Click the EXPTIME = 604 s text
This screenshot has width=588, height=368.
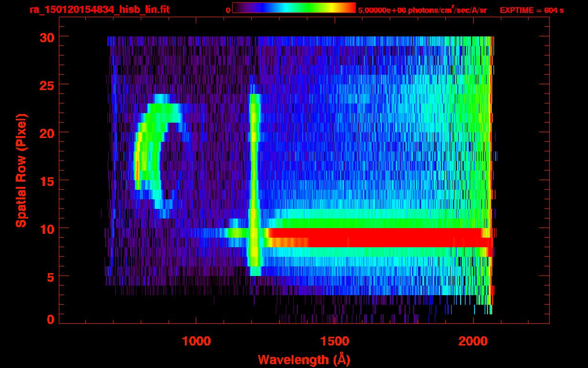pos(531,10)
